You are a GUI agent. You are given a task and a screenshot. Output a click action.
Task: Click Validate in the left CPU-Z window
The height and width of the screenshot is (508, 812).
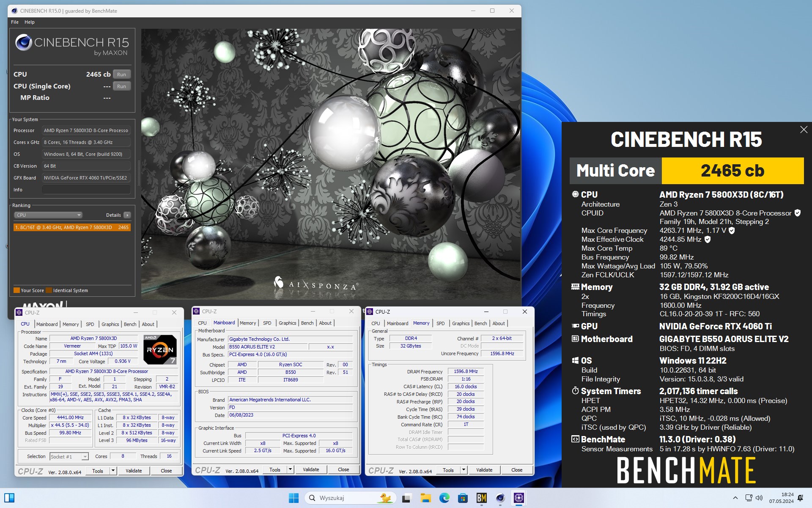[x=134, y=471]
